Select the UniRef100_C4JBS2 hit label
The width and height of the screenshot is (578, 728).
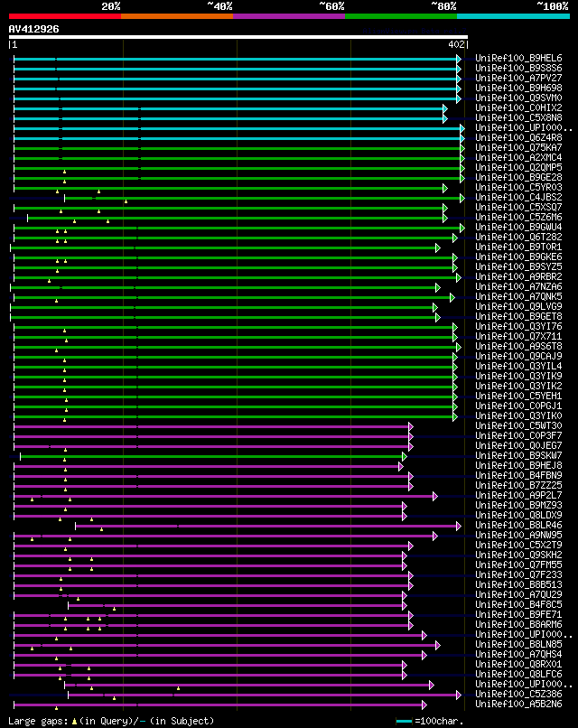click(x=518, y=197)
